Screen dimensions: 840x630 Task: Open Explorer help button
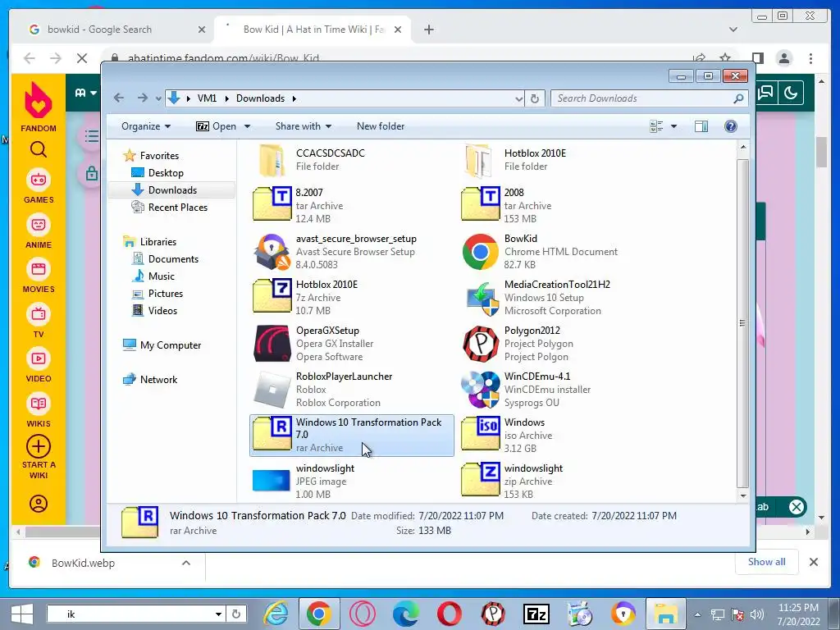(731, 126)
